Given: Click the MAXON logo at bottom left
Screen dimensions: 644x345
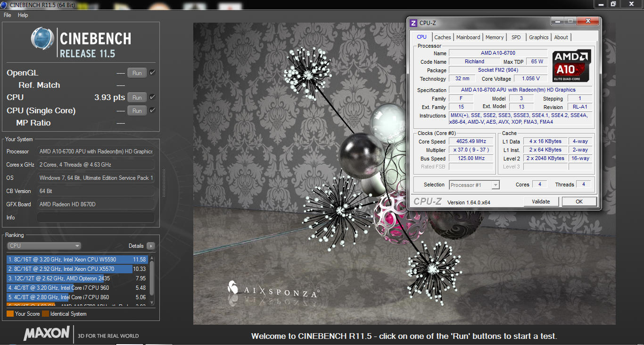Looking at the screenshot, I should (47, 333).
